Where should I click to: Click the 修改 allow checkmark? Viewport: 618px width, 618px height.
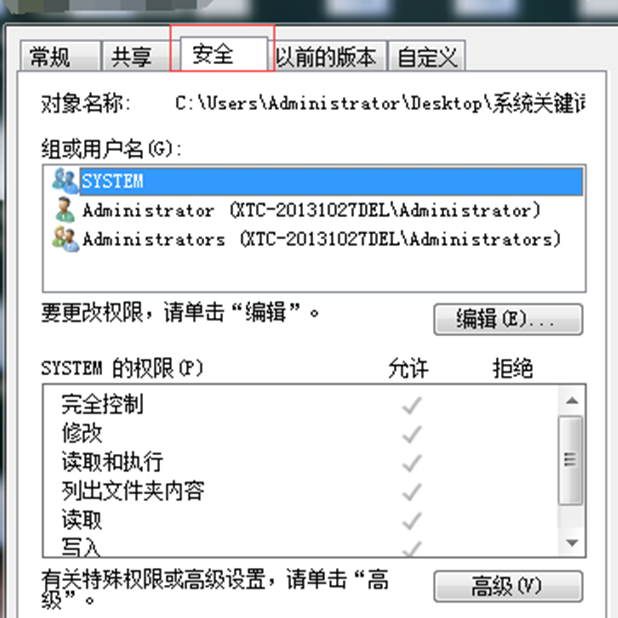tap(412, 434)
